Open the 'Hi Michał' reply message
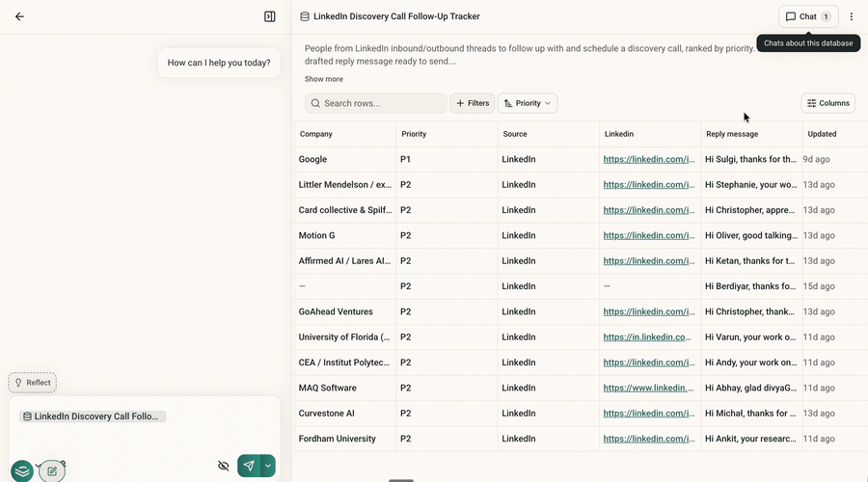The image size is (868, 482). pyautogui.click(x=751, y=414)
